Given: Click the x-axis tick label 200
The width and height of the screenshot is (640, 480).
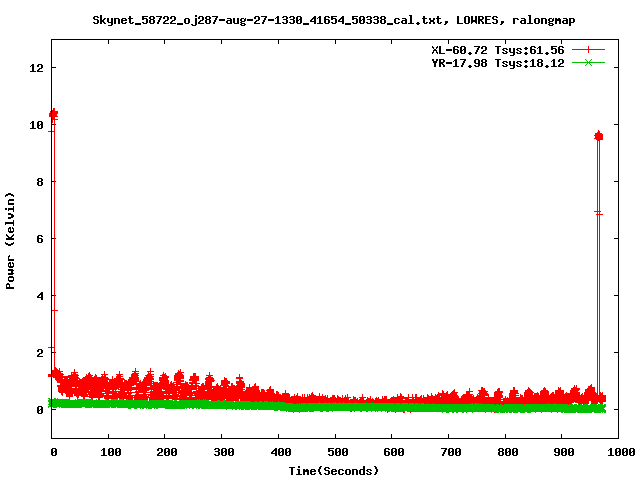Looking at the screenshot, I should pyautogui.click(x=167, y=452).
